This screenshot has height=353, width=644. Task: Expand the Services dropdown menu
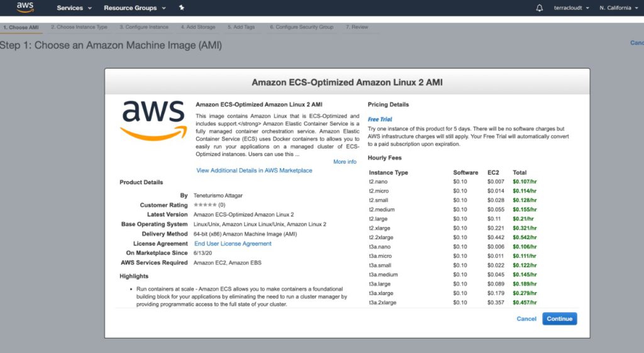74,8
